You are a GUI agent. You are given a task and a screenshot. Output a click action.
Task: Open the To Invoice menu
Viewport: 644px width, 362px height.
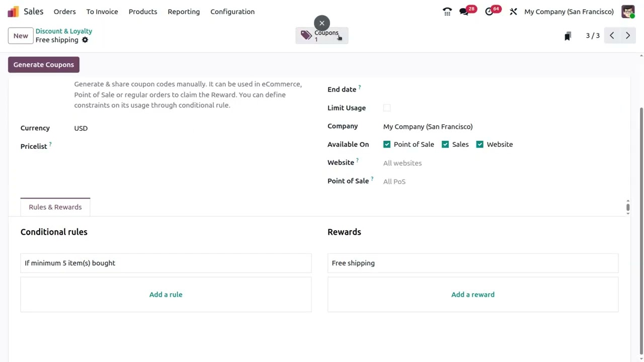click(x=102, y=12)
